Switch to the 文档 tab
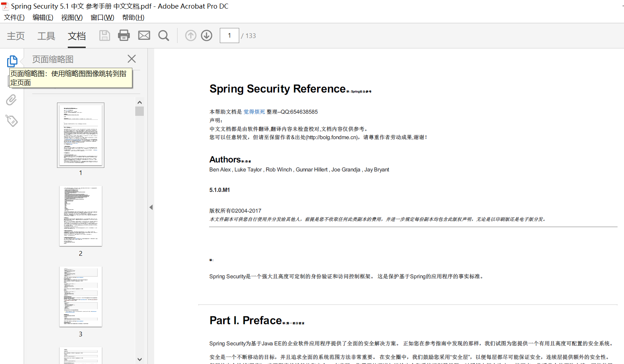The width and height of the screenshot is (624, 364). pyautogui.click(x=77, y=36)
